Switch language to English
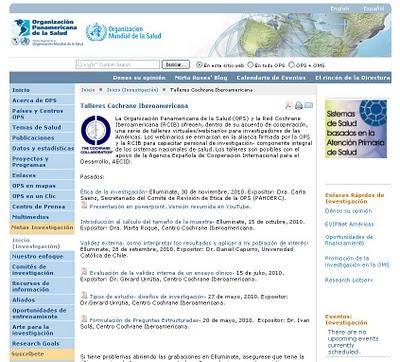Screen dimensions: 400x362 point(340,9)
